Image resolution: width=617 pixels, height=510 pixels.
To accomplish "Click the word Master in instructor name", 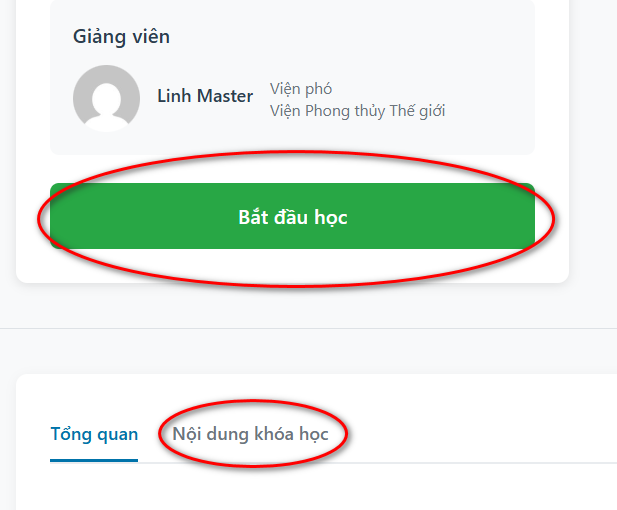I will click(225, 96).
